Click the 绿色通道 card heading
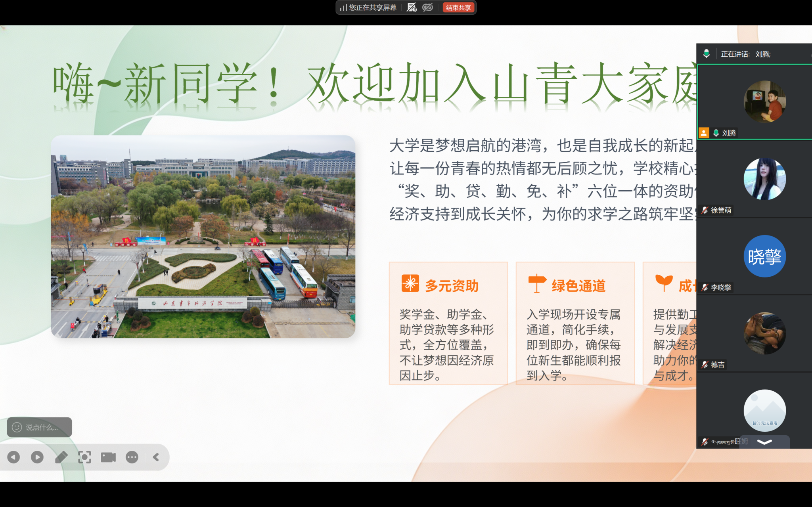This screenshot has width=812, height=507. click(x=579, y=286)
